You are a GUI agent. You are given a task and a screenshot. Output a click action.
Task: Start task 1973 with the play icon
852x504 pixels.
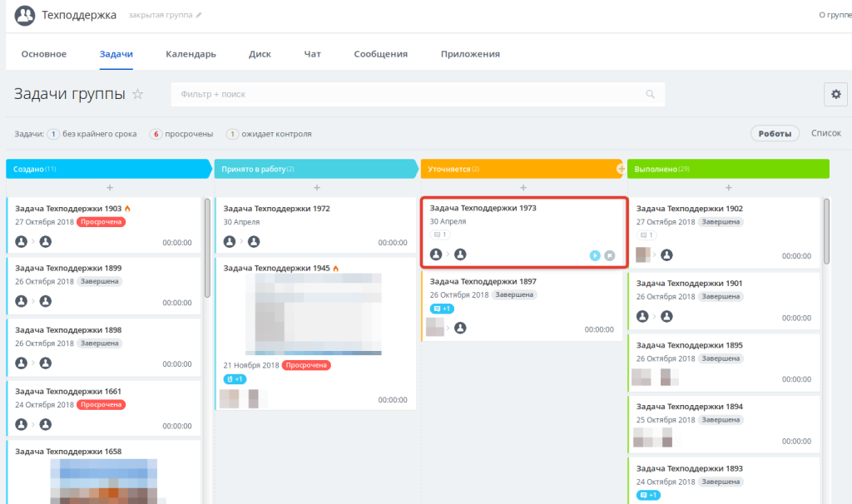[595, 255]
